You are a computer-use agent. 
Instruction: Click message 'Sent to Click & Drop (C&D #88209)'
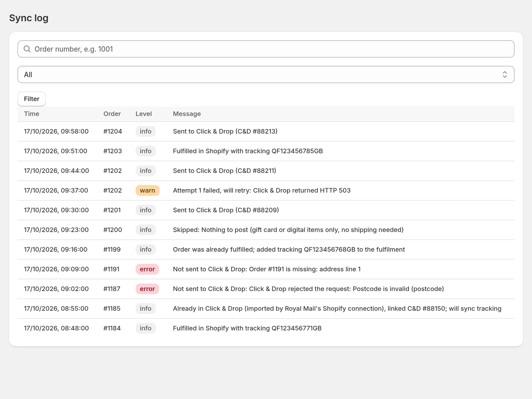pos(226,210)
